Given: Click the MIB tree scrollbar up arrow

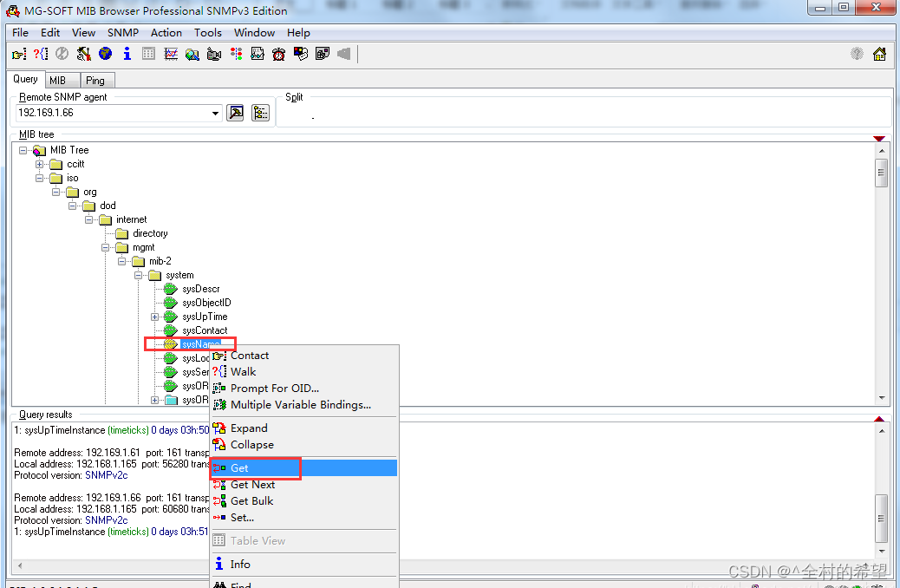Looking at the screenshot, I should pyautogui.click(x=882, y=150).
